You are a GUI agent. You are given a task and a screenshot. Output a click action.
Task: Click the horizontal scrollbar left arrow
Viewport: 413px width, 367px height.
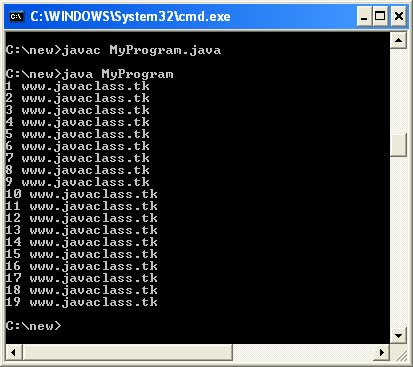pyautogui.click(x=14, y=352)
